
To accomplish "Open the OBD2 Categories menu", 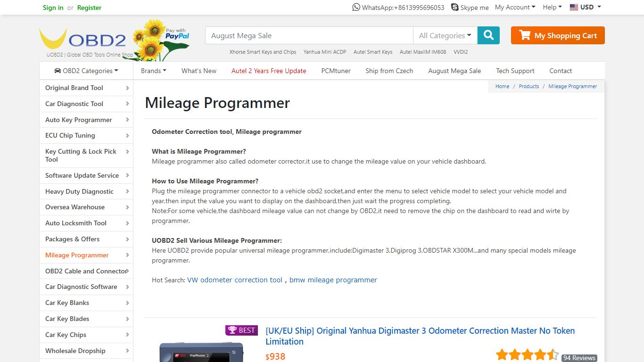I will point(86,71).
